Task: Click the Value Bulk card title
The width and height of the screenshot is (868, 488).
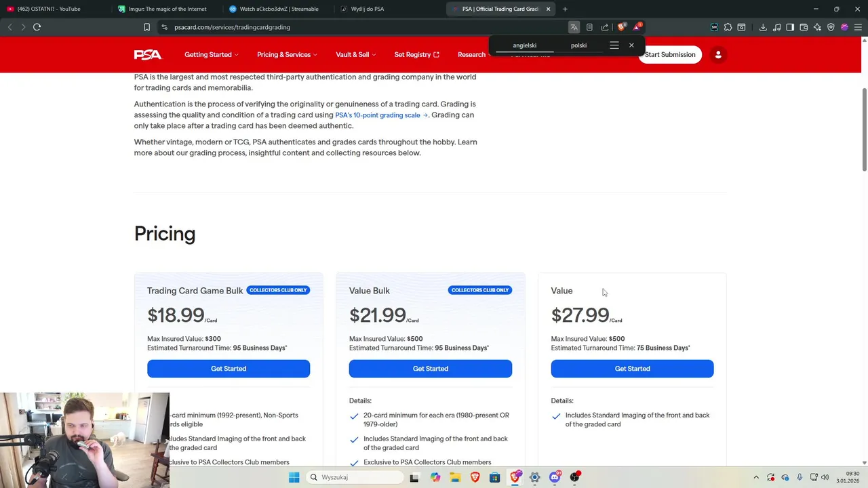Action: click(x=370, y=291)
